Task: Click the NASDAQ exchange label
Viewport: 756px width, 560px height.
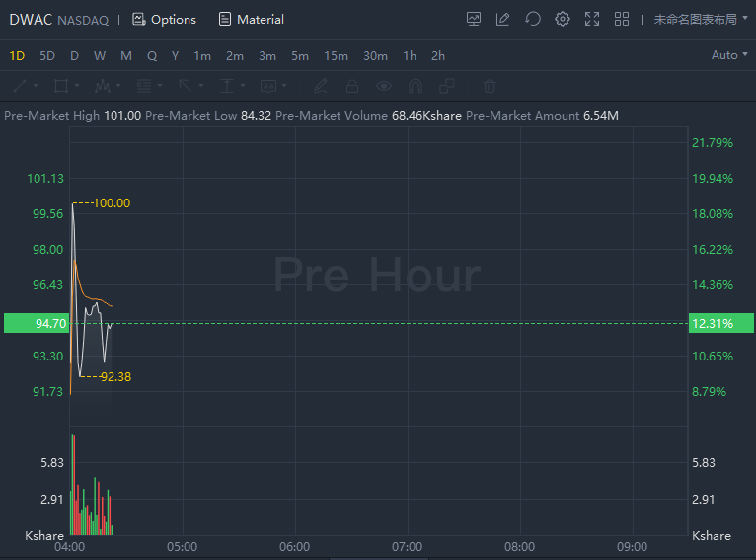Action: (x=83, y=21)
